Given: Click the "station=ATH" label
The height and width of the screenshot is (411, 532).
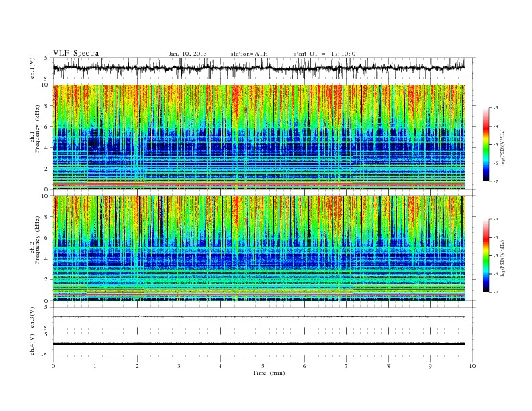Looking at the screenshot, I should point(249,54).
